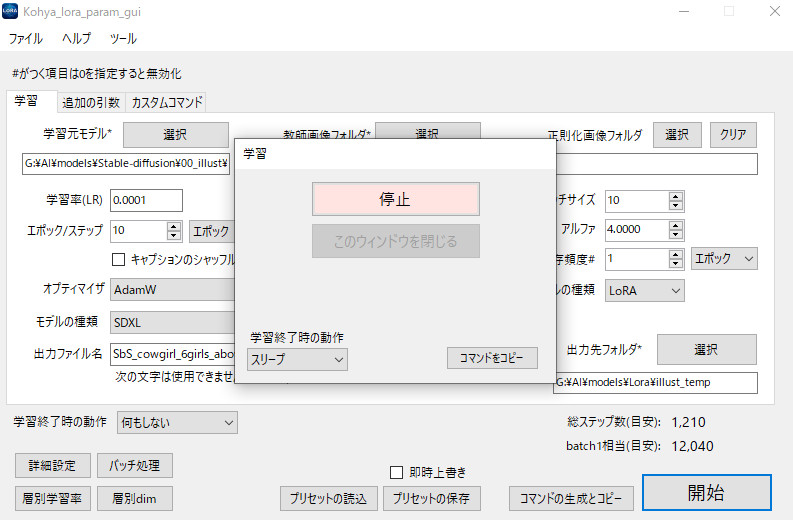Open the ファイル menu
The height and width of the screenshot is (520, 793).
coord(26,39)
